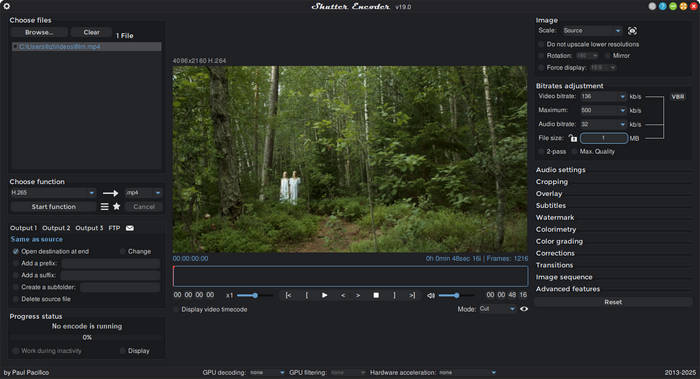The width and height of the screenshot is (700, 379).
Task: Expand the Cropping section
Action: click(552, 182)
